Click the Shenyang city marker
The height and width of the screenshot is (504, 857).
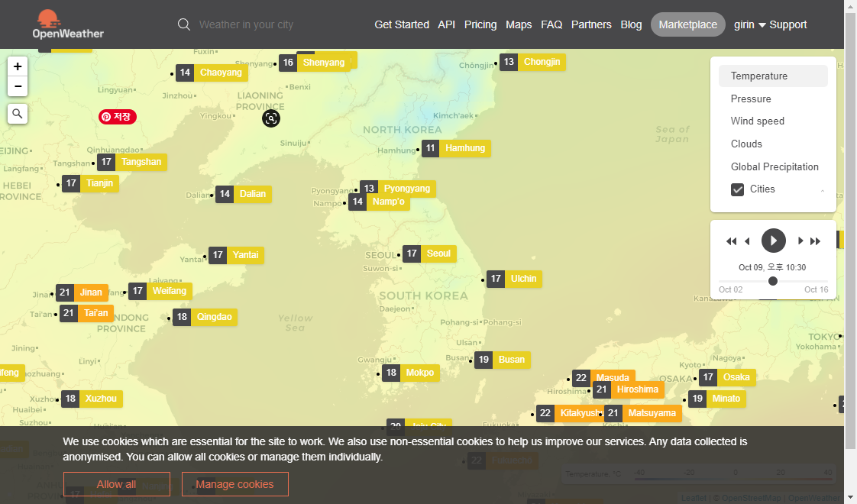(x=315, y=63)
